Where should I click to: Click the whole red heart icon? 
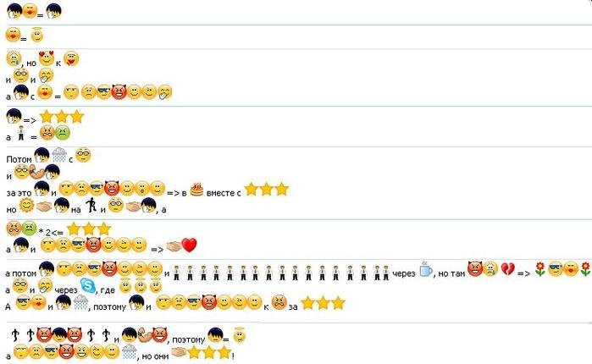(x=189, y=245)
